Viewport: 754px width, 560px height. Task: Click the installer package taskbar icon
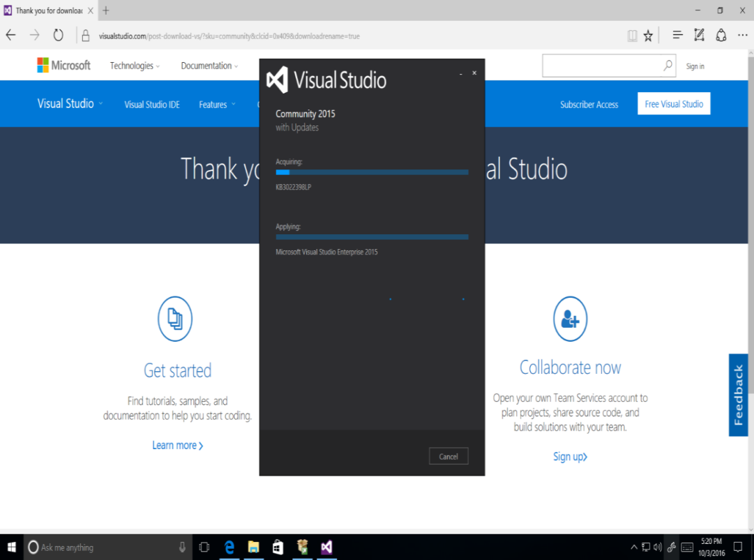303,547
